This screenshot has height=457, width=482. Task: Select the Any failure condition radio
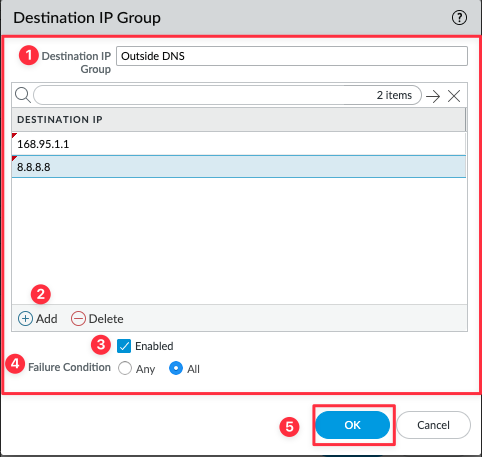(x=125, y=368)
